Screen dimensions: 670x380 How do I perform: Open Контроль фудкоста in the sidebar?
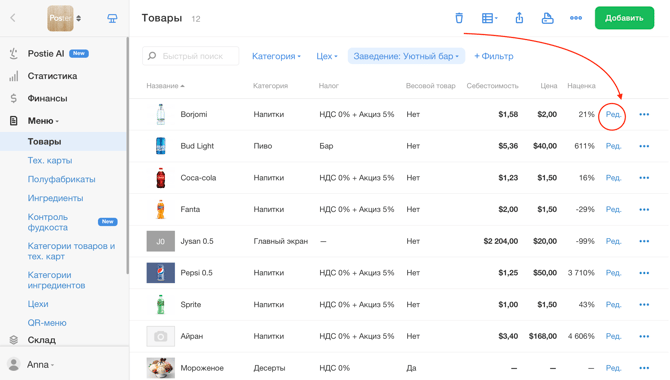pos(48,222)
